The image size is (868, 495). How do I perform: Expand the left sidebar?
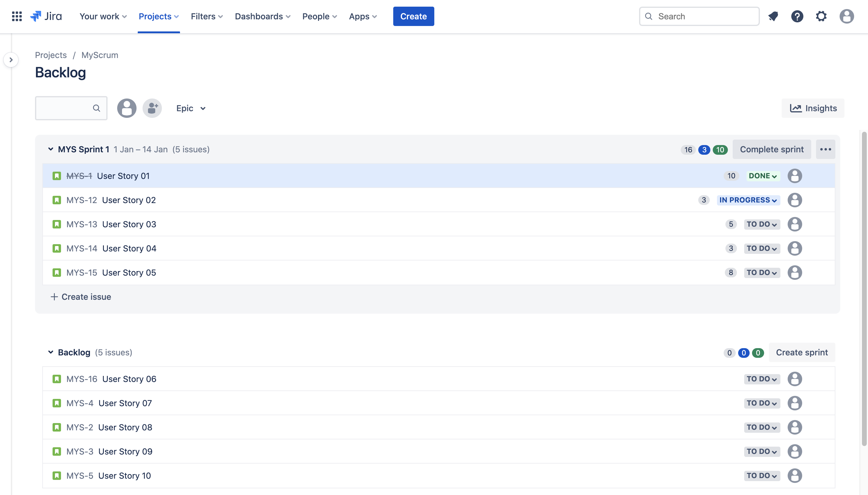pos(11,60)
